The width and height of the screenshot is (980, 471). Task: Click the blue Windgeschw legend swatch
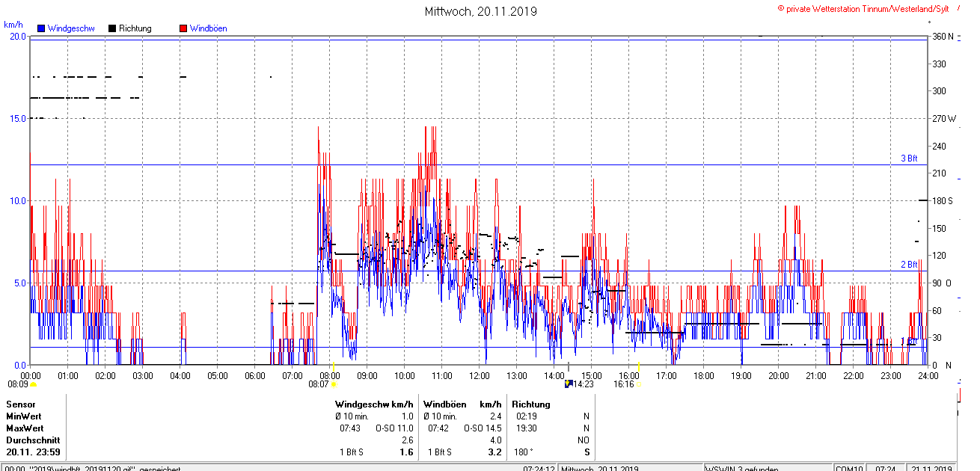pos(40,28)
